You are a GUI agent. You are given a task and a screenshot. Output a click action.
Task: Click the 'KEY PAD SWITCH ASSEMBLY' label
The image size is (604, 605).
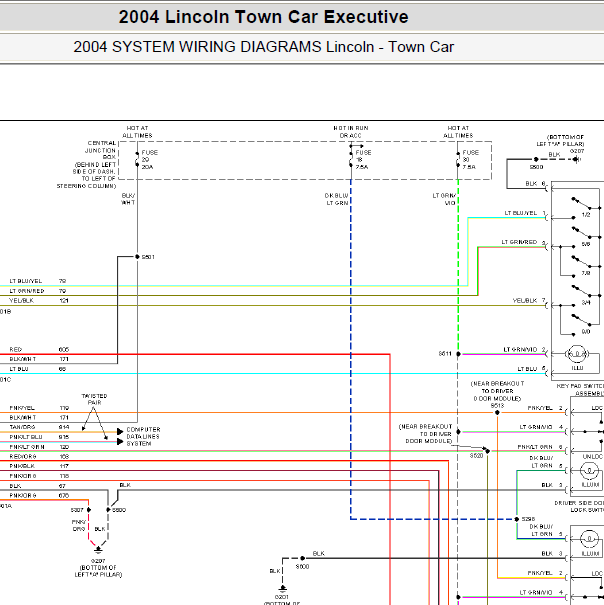click(x=580, y=390)
